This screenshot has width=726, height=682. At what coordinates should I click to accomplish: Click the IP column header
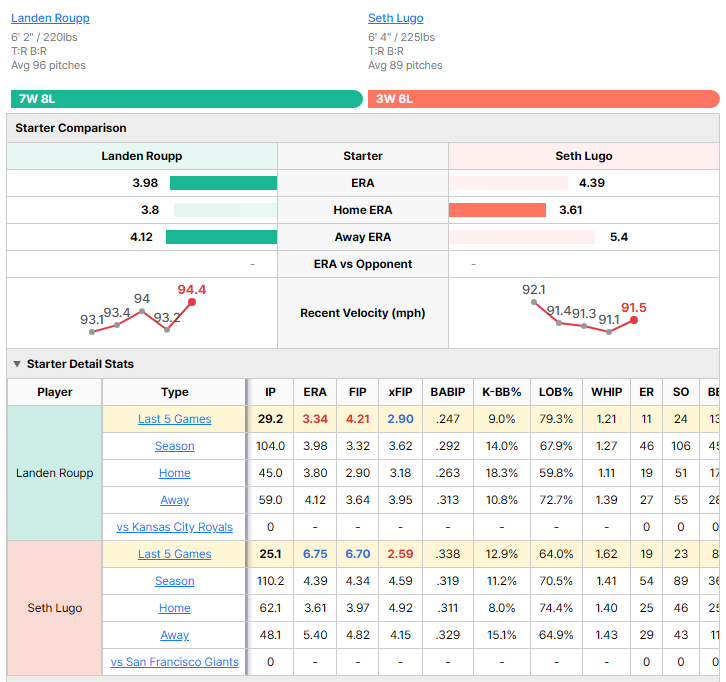[x=270, y=392]
